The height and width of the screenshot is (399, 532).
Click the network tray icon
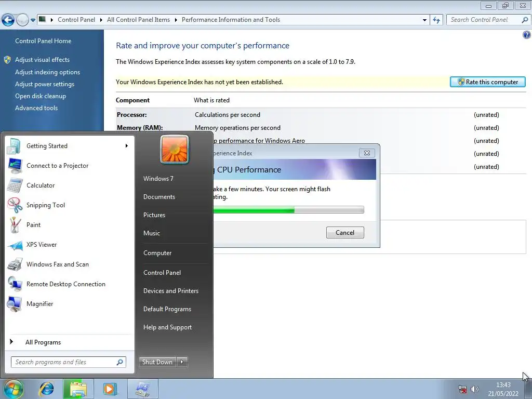click(x=462, y=389)
